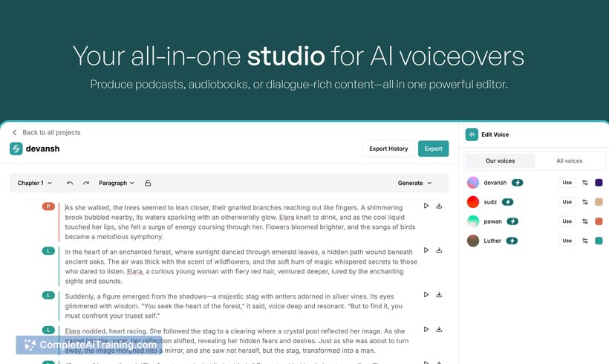This screenshot has height=364, width=609.
Task: Download the 'Elara nodded' paragraph audio
Action: [x=439, y=329]
